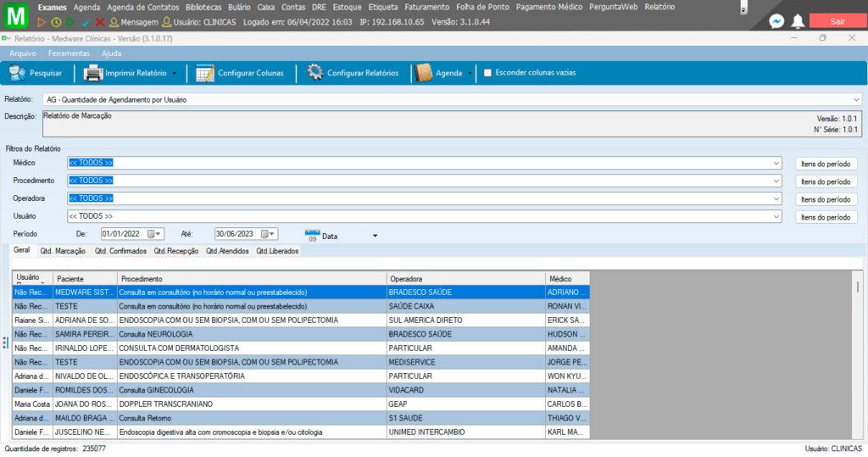Expand the Imprimir Relatório dropdown arrow

(x=174, y=74)
